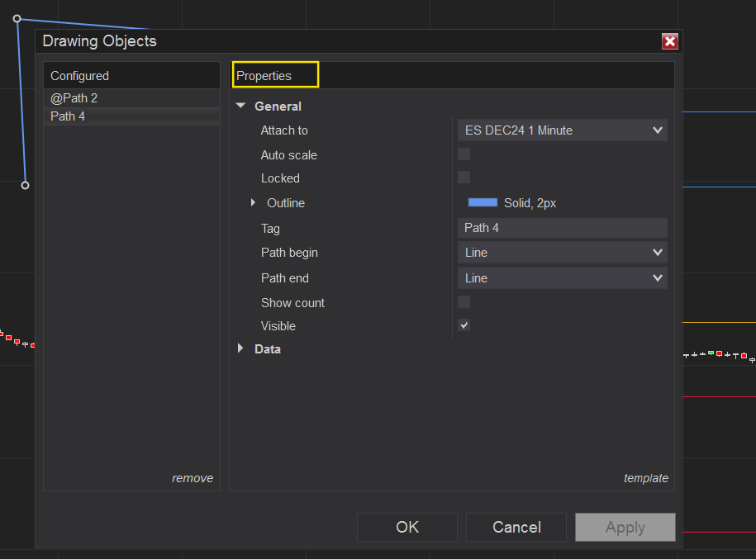Click the template link
Screen dimensions: 756x559
click(645, 478)
